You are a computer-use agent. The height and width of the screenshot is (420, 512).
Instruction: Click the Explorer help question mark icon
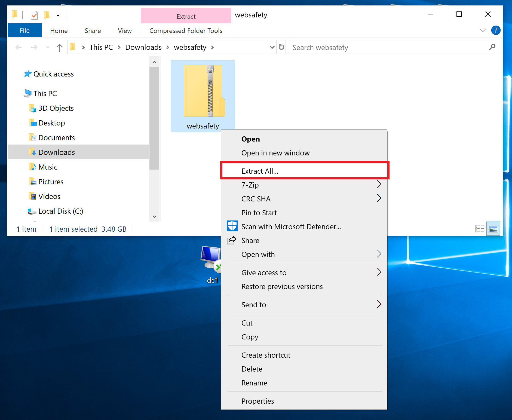pyautogui.click(x=496, y=30)
